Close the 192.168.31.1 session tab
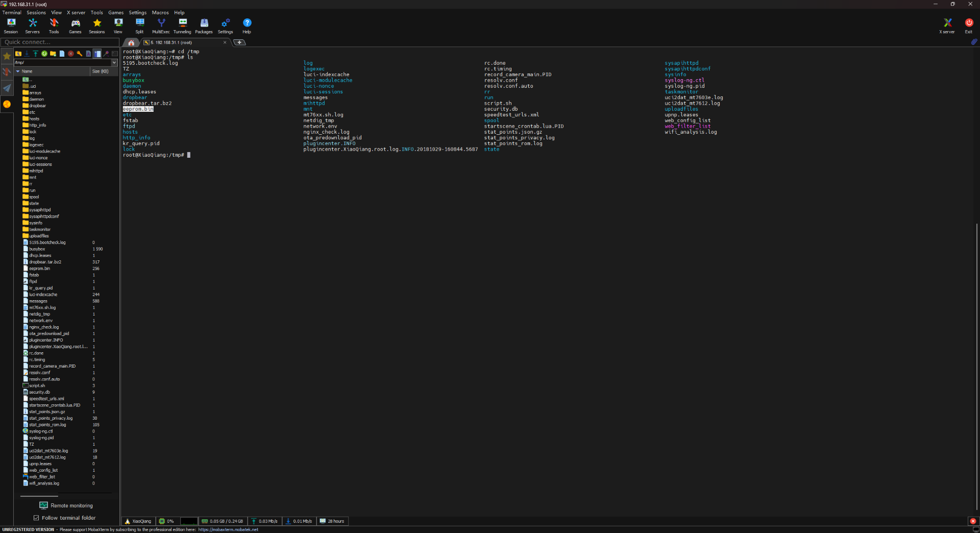 (225, 42)
